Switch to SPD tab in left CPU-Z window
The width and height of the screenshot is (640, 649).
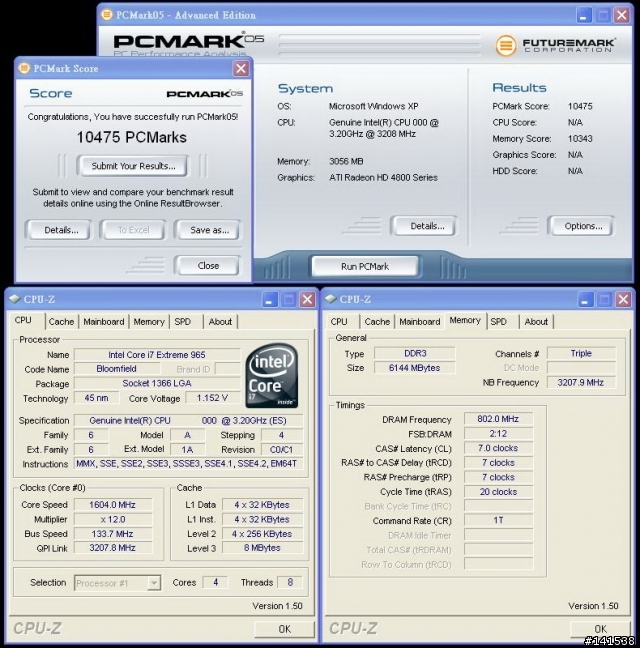183,322
